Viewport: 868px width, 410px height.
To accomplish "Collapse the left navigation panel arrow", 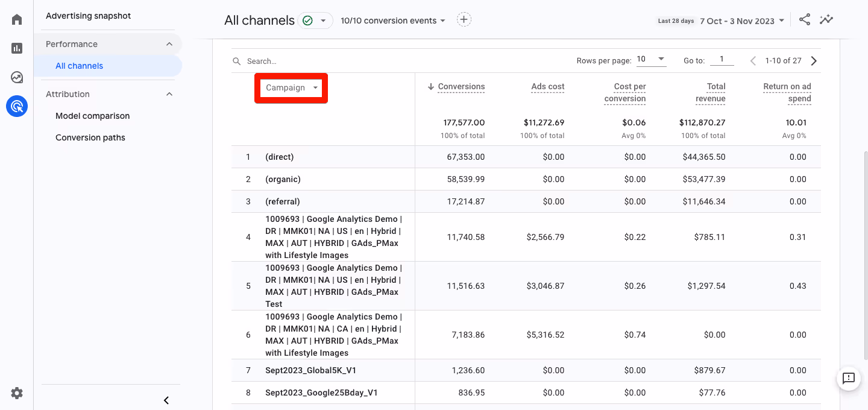I will point(166,400).
